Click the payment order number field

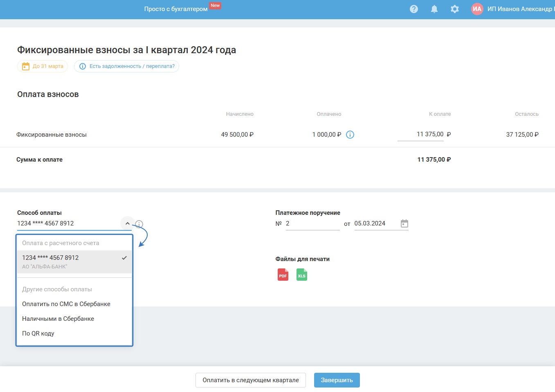tap(312, 223)
